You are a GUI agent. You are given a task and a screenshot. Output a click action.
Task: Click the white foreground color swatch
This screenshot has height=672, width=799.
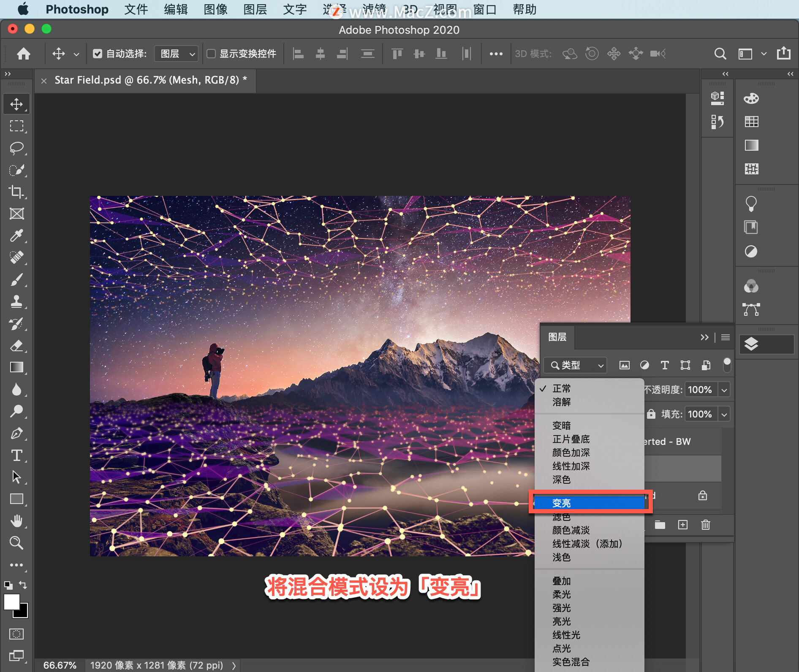tap(11, 602)
